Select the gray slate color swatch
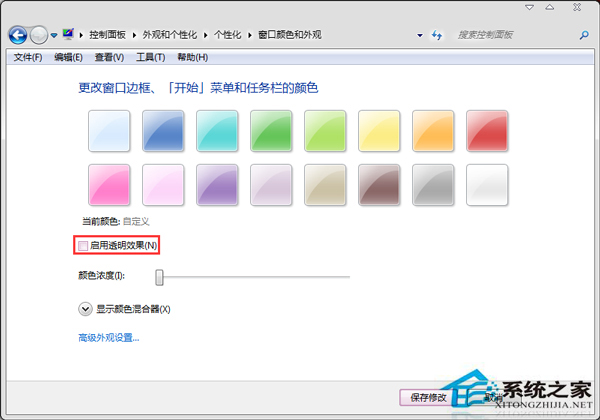 [x=433, y=185]
